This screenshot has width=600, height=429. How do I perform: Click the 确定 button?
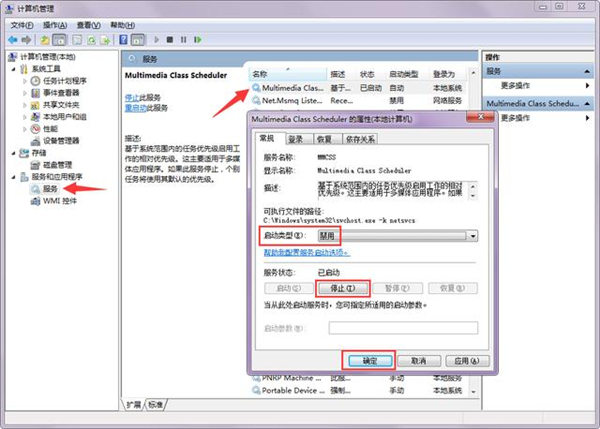click(x=370, y=361)
